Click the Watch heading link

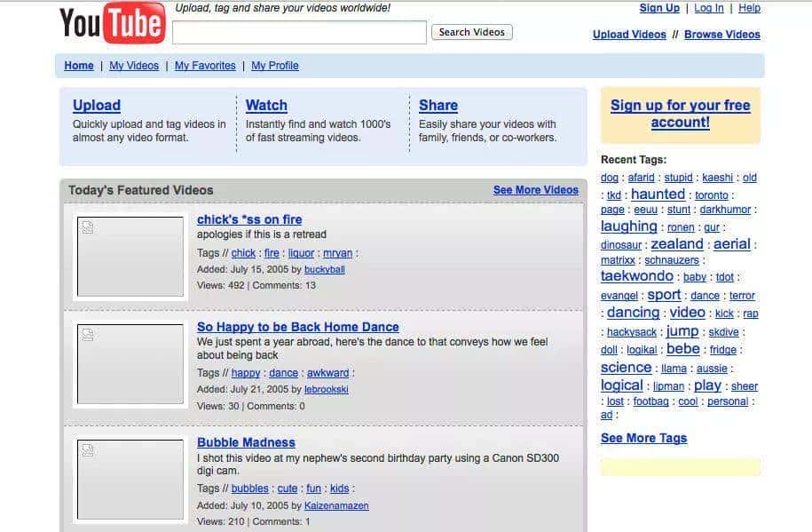click(x=266, y=105)
